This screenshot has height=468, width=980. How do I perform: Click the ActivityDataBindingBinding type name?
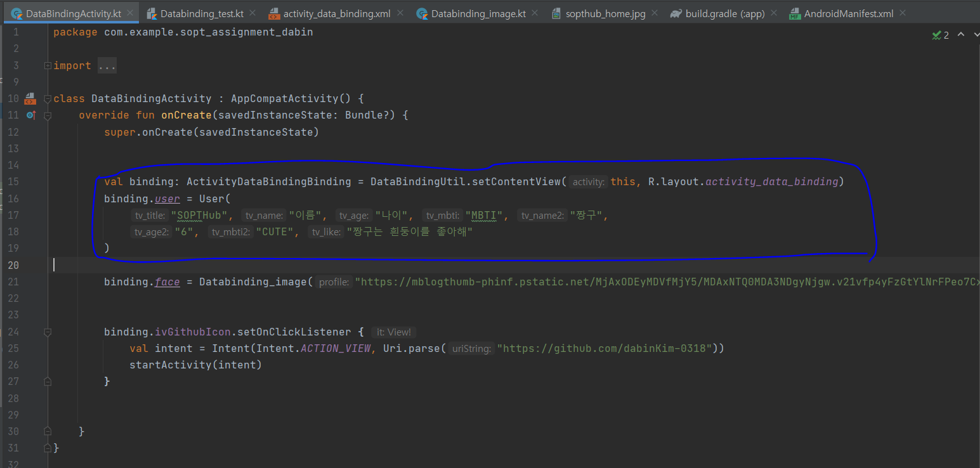click(x=268, y=181)
